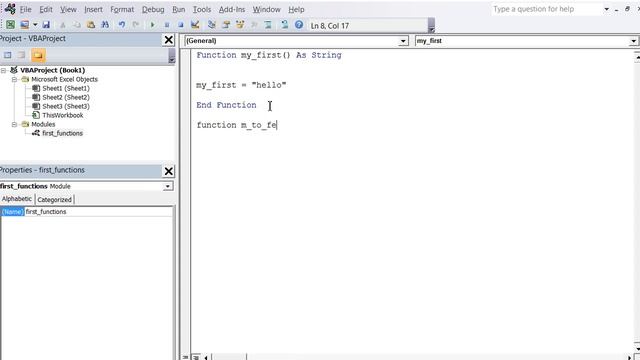
Task: Collapse the VBAProject (Book1) tree node
Action: click(4, 70)
